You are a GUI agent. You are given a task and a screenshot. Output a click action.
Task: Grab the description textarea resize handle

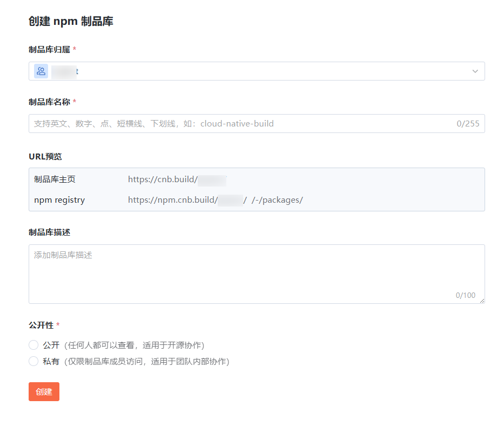[481, 301]
